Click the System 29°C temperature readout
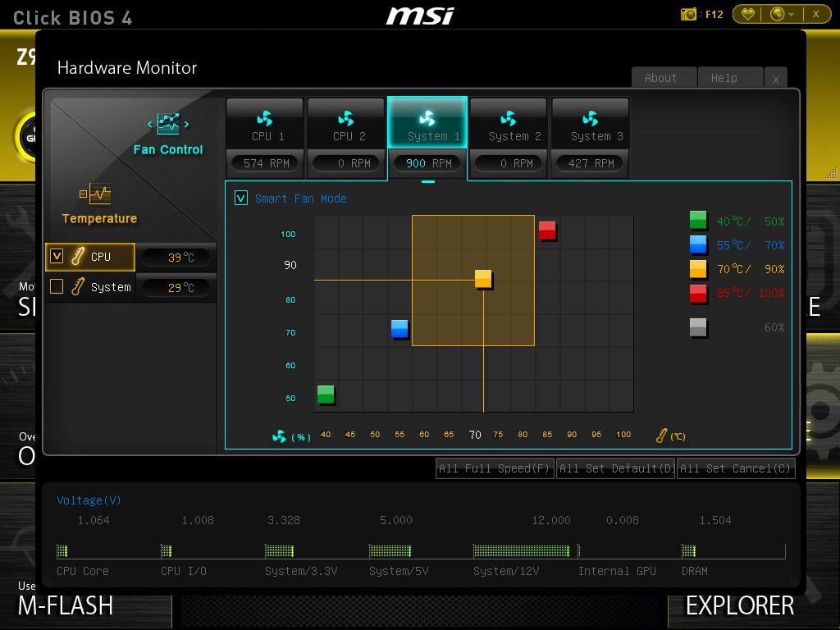This screenshot has height=630, width=840. [x=178, y=288]
